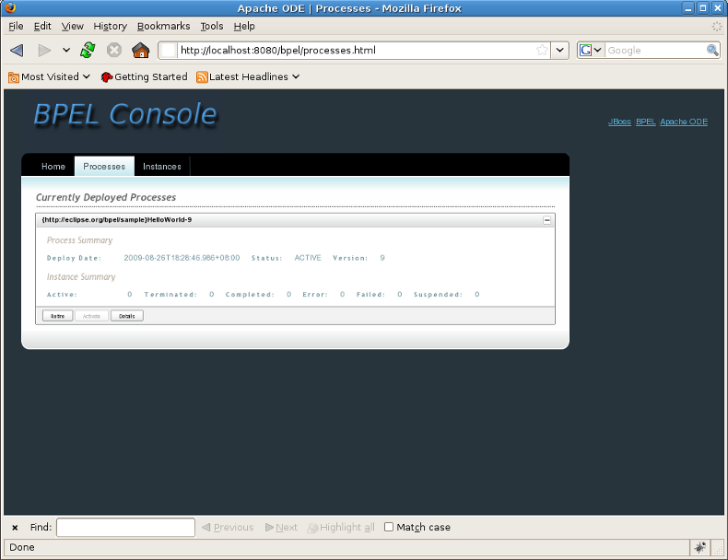728x560 pixels.
Task: Click the Details button
Action: (127, 316)
